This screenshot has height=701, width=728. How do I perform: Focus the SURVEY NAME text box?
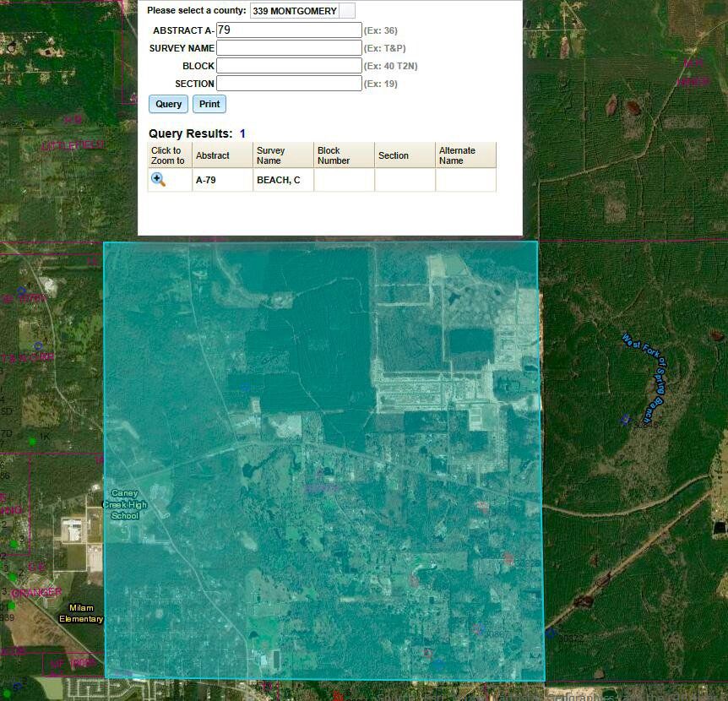289,48
